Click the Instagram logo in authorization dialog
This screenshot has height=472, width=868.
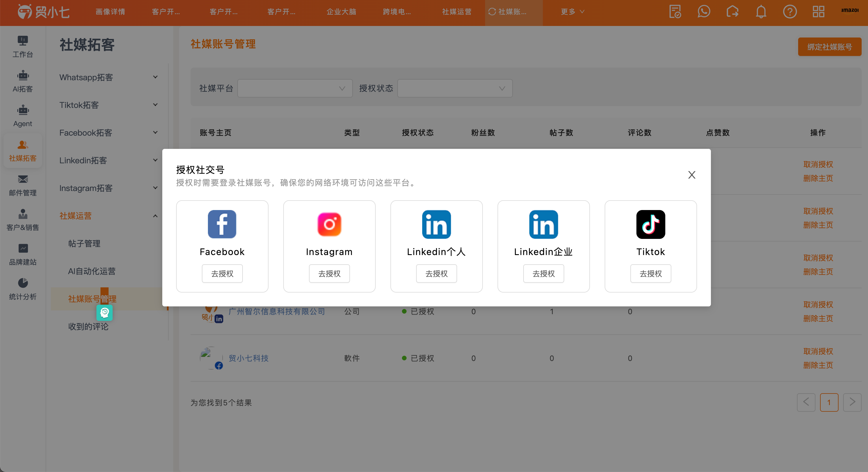click(x=329, y=224)
